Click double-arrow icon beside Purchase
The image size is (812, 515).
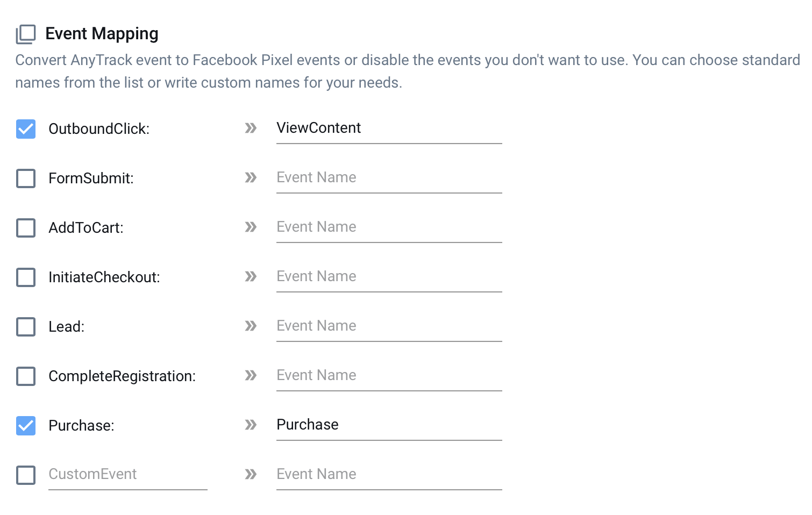pos(251,425)
